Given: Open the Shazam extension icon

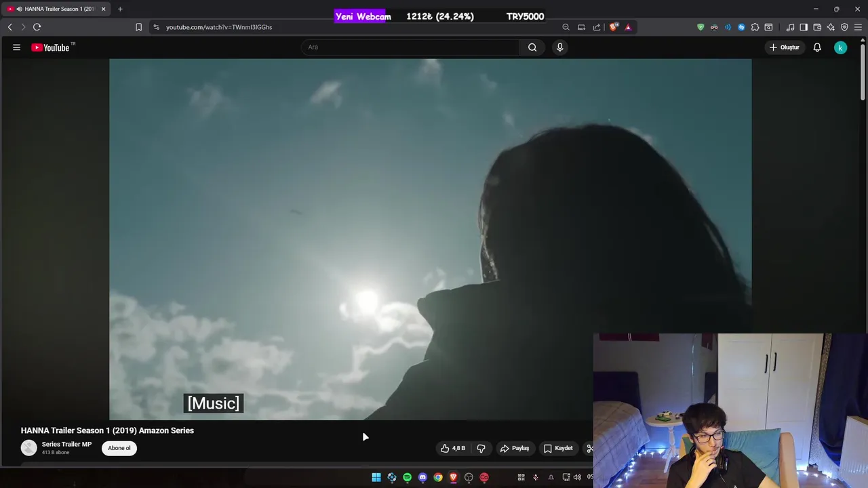Looking at the screenshot, I should tap(741, 27).
